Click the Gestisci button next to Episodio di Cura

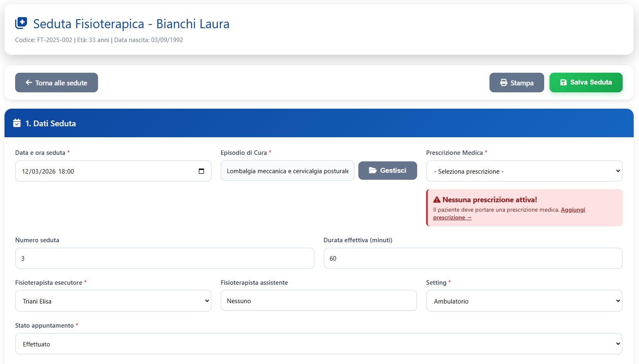coord(387,170)
